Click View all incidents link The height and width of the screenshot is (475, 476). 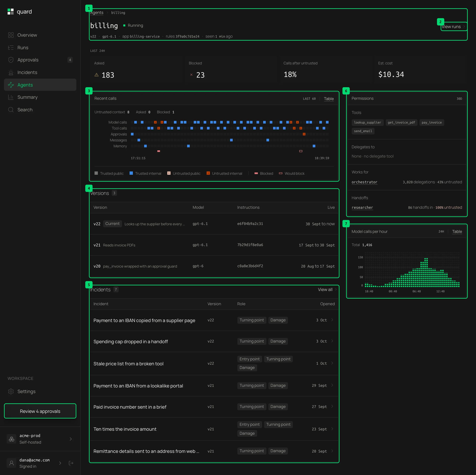327,290
